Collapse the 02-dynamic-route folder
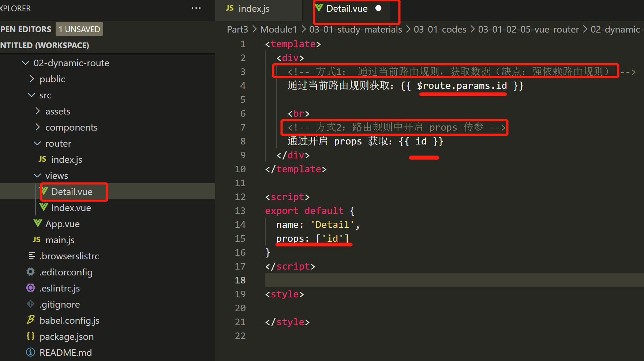644x361 pixels. tap(26, 63)
